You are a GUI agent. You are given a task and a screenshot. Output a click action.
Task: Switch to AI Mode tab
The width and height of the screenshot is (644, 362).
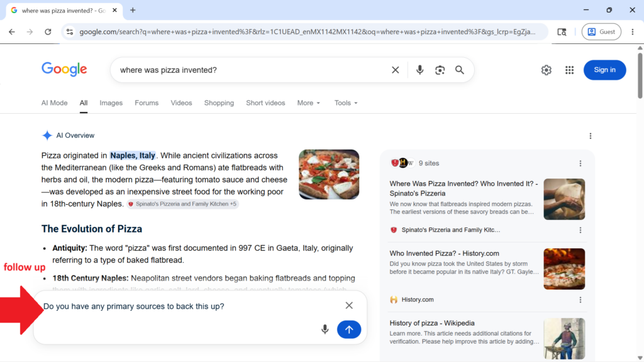click(x=54, y=103)
